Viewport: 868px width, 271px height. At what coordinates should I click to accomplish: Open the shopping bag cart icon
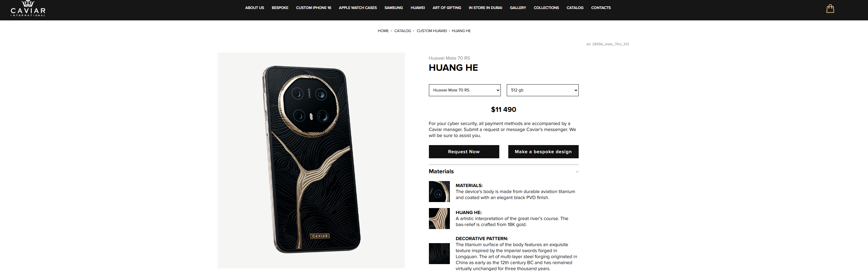click(830, 8)
